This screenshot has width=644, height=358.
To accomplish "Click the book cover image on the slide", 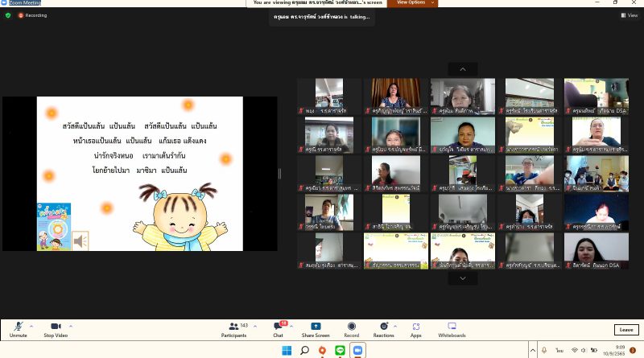I will pyautogui.click(x=54, y=227).
